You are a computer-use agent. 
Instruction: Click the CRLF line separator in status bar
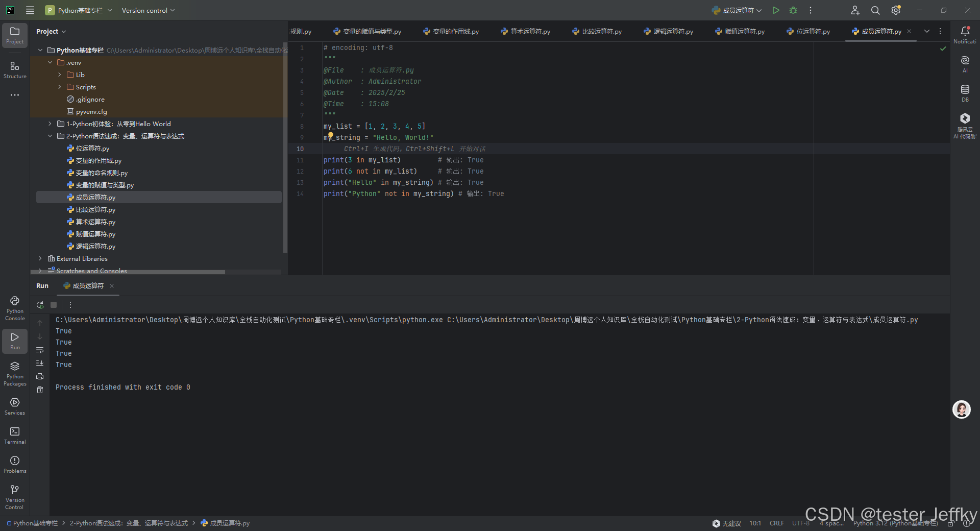(x=777, y=523)
